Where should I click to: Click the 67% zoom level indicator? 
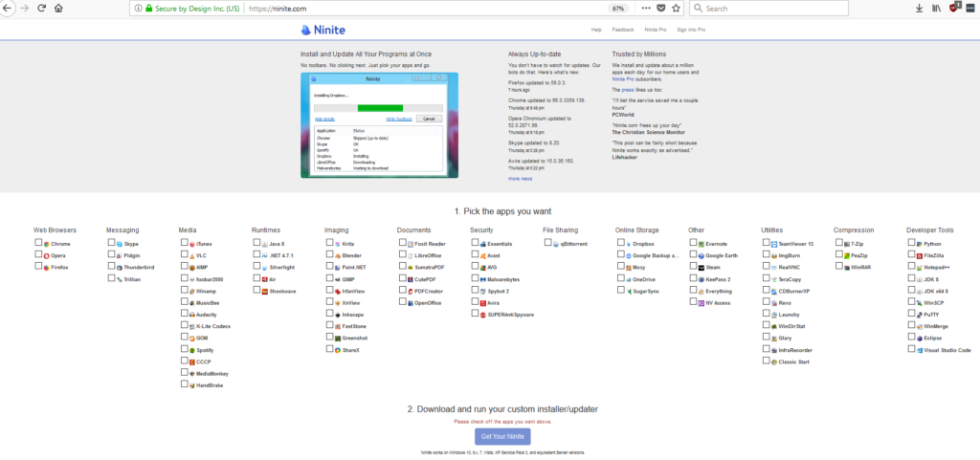click(x=618, y=9)
